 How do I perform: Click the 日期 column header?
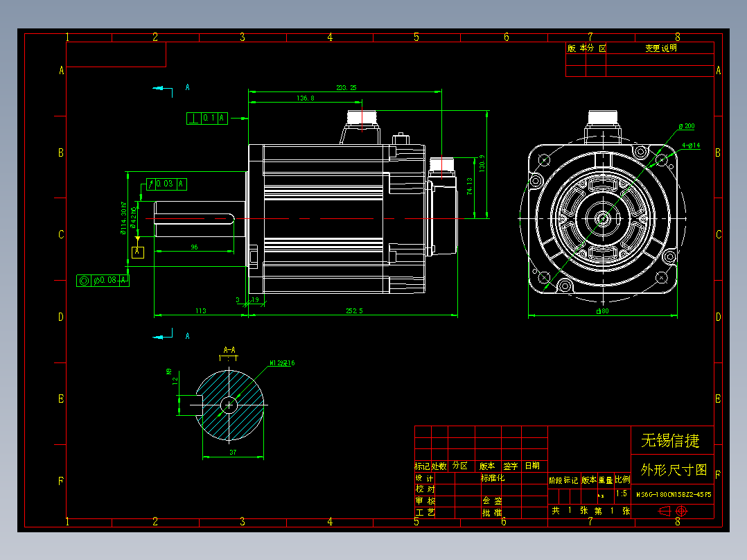tap(532, 466)
